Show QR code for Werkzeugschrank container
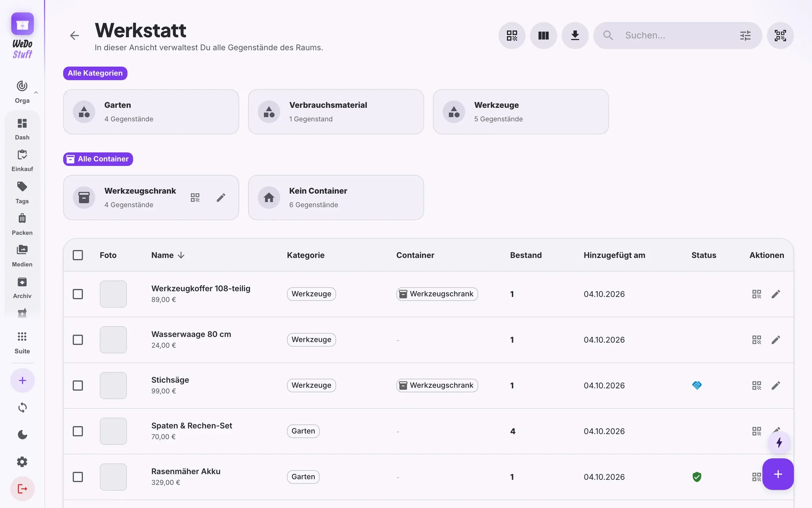 point(195,197)
